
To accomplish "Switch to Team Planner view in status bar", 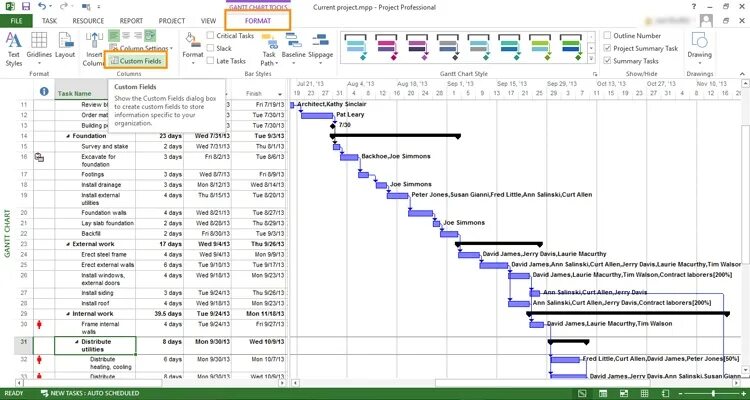I will [x=624, y=393].
